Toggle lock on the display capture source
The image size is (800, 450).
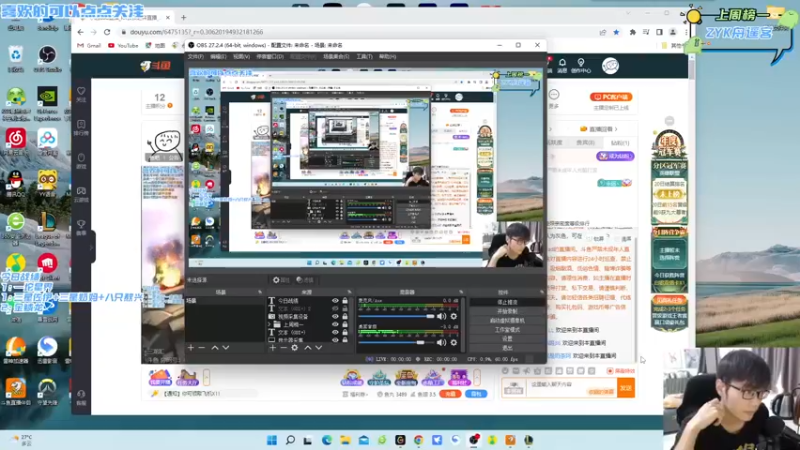point(345,340)
